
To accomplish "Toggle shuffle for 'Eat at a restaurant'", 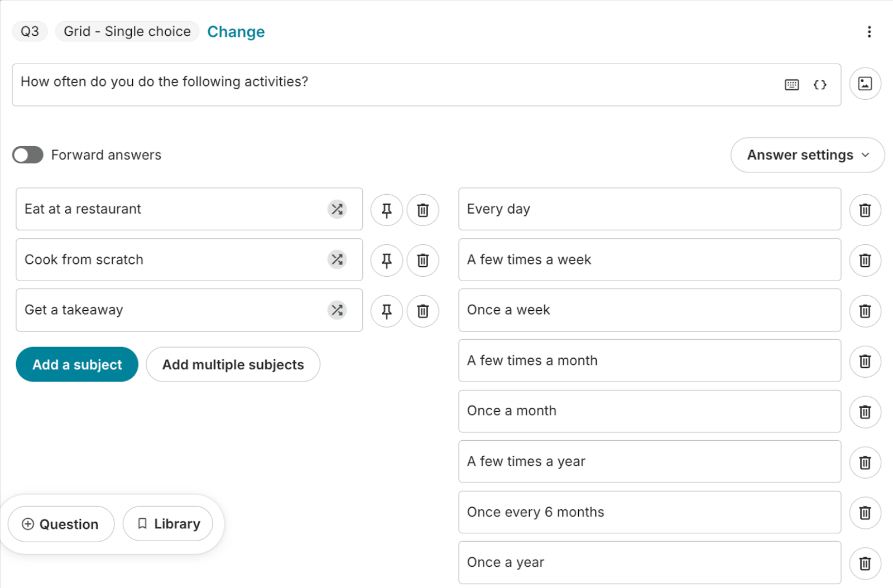I will (x=337, y=209).
